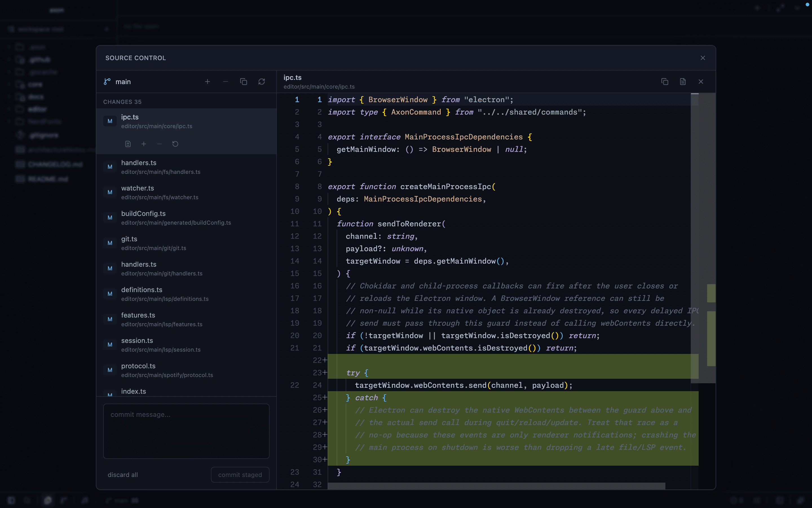
Task: Click the copy icon next to refresh in branch header
Action: (244, 82)
